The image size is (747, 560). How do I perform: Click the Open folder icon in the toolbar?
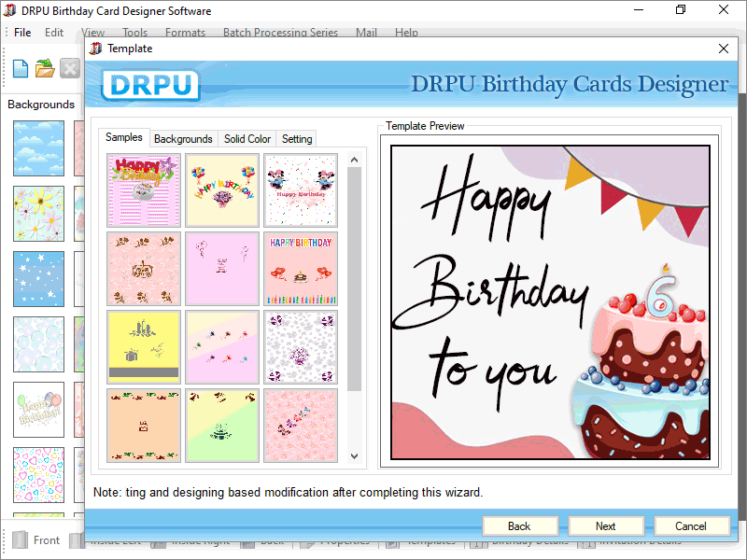(45, 68)
